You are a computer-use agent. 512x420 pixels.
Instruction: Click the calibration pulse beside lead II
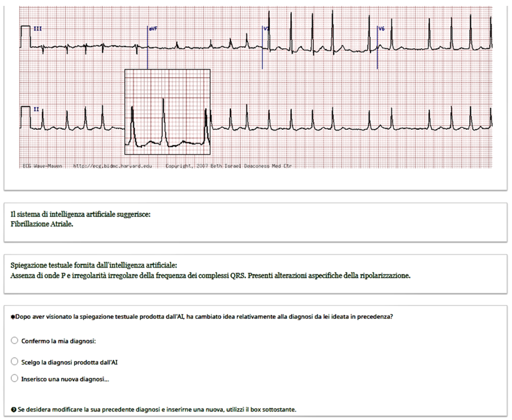[26, 117]
